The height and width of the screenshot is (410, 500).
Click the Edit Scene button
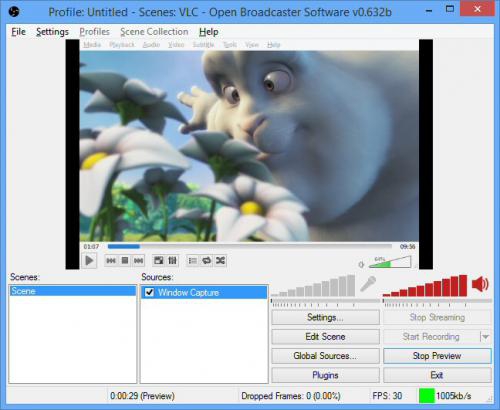pos(325,337)
